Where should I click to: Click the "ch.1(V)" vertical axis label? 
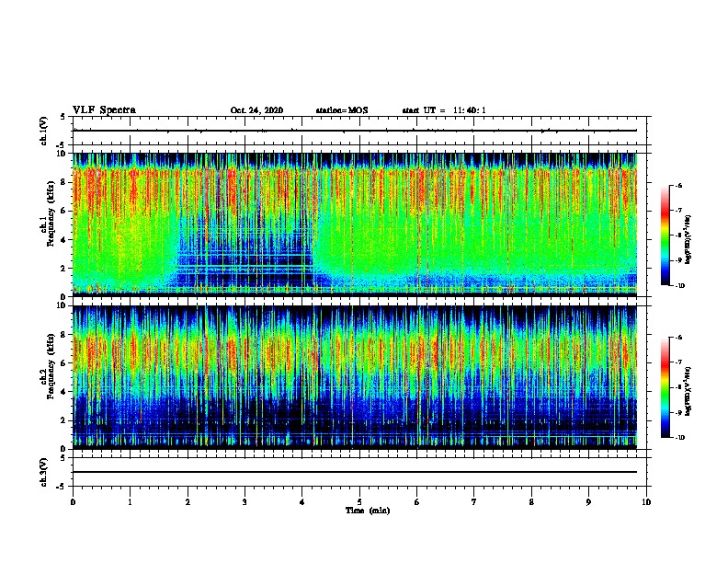43,131
